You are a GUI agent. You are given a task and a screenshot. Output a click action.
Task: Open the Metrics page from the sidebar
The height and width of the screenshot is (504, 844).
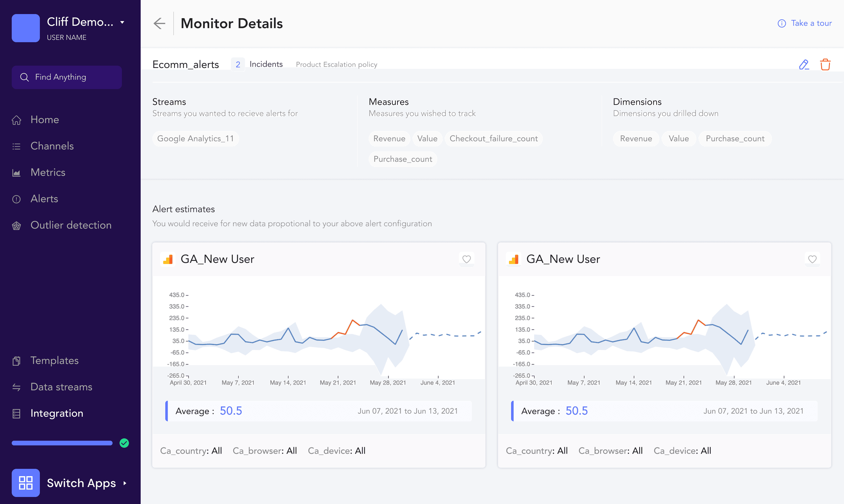[48, 172]
